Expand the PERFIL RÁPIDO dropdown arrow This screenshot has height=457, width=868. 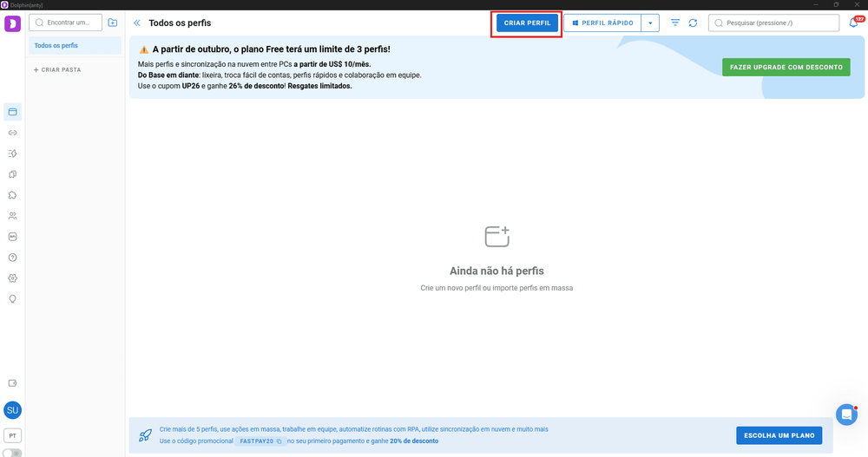650,23
